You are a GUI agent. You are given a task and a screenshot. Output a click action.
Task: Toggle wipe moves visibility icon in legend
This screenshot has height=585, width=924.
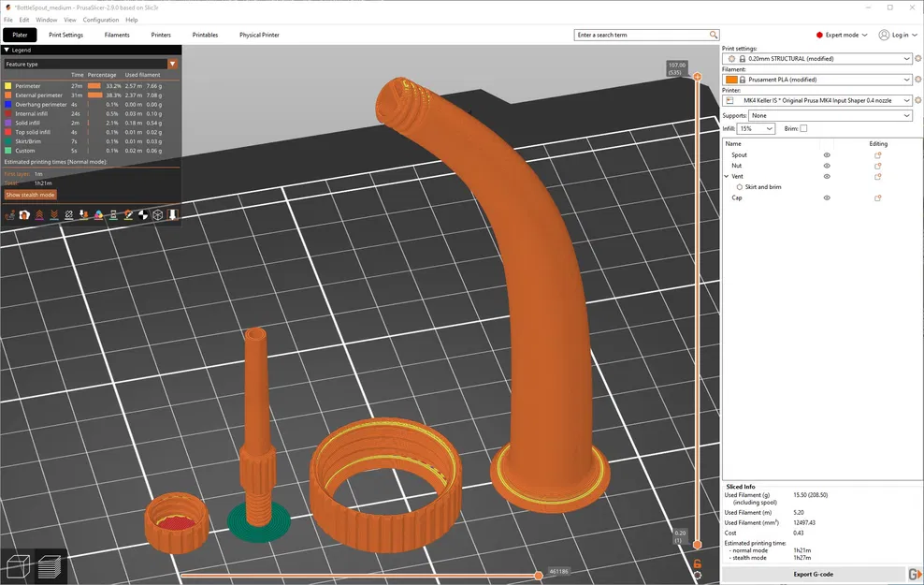click(x=24, y=215)
